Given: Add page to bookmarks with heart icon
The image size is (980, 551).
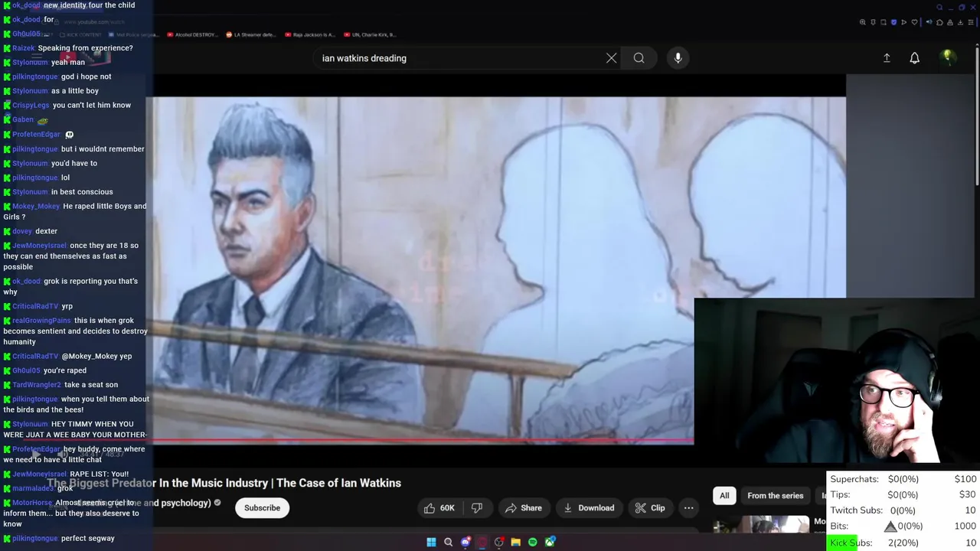Looking at the screenshot, I should tap(914, 22).
